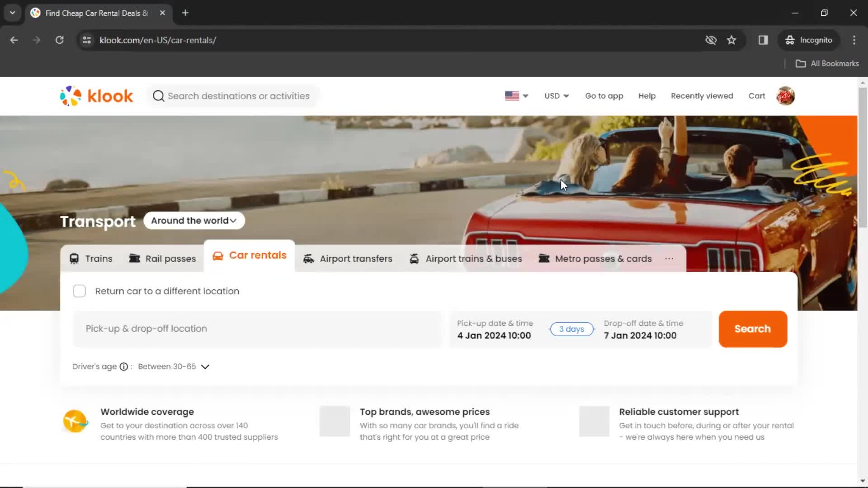Select the Metro passes & cards tab
Viewport: 868px width, 488px height.
(603, 258)
